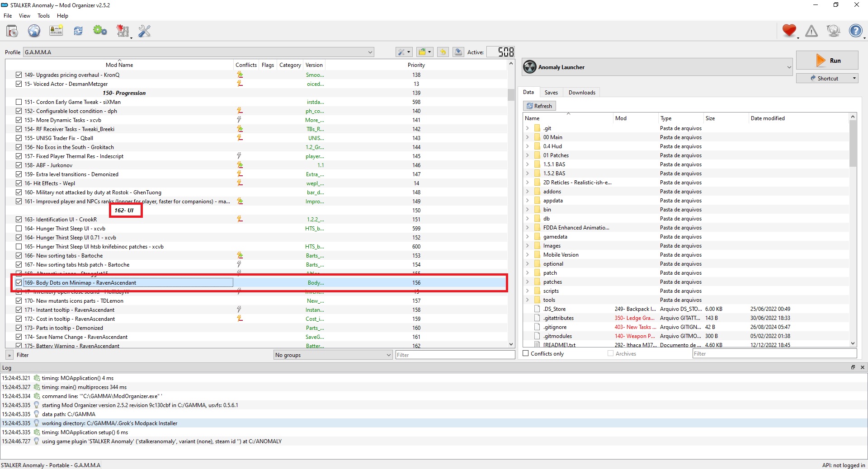Viewport: 868px width, 469px height.
Task: Click the Refresh arrows toolbar icon
Action: [x=78, y=31]
